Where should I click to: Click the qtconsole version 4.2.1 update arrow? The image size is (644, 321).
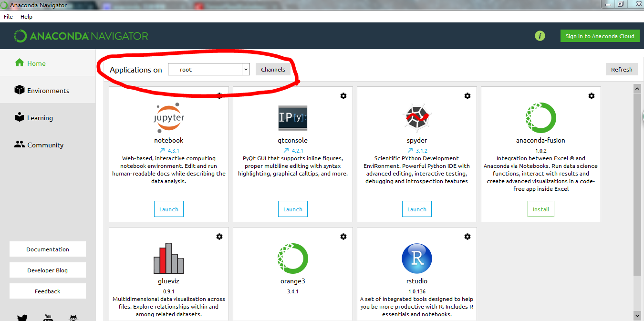287,150
